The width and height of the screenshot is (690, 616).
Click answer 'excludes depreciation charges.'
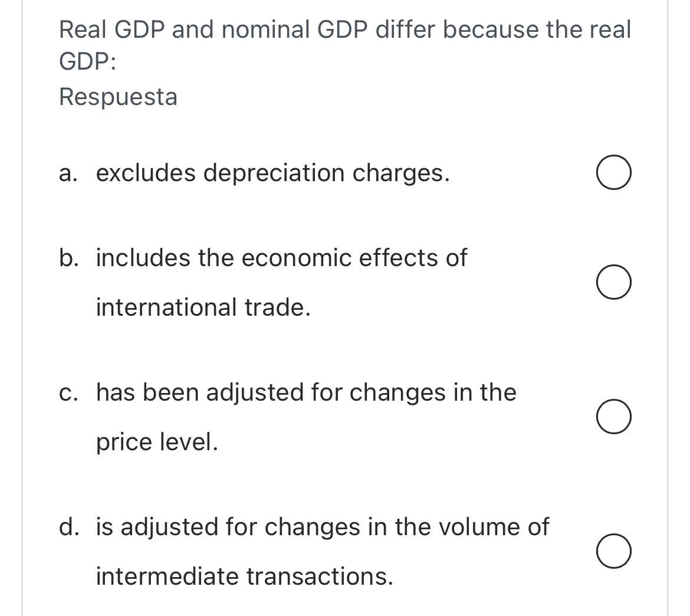pos(273,173)
